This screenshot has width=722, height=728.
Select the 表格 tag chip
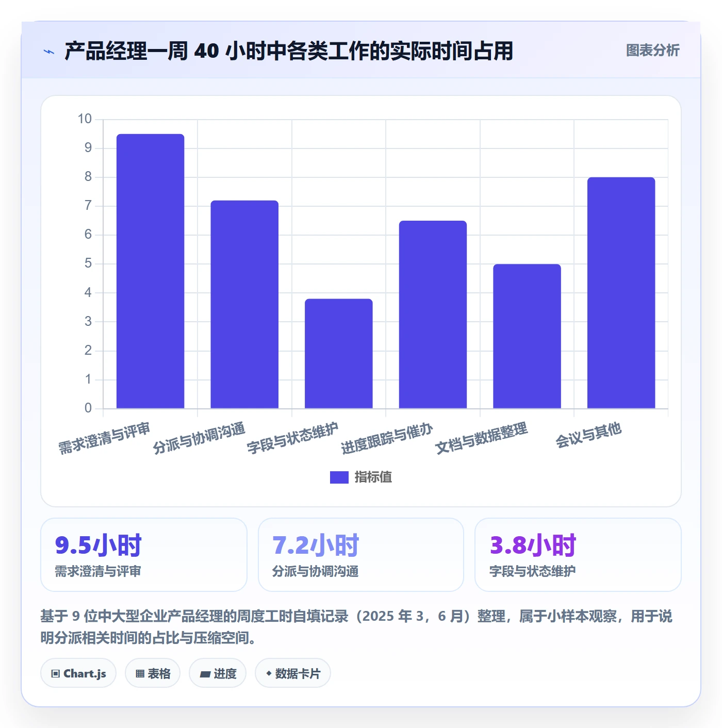[153, 673]
